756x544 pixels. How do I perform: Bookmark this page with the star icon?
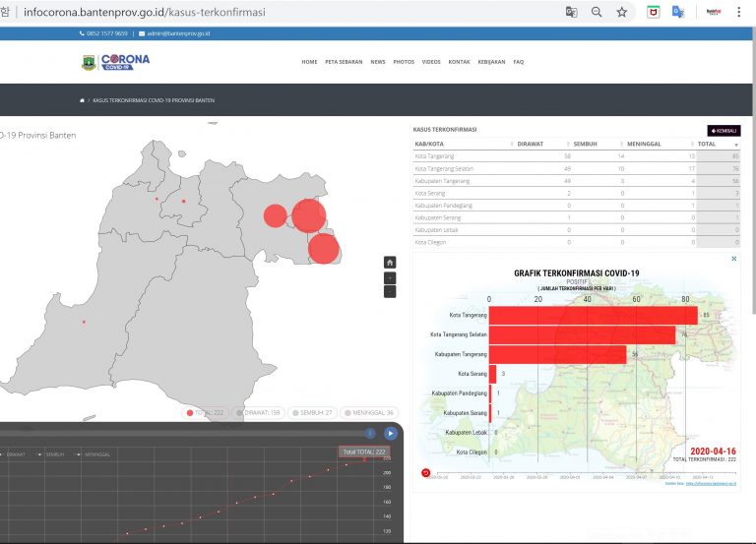(622, 12)
